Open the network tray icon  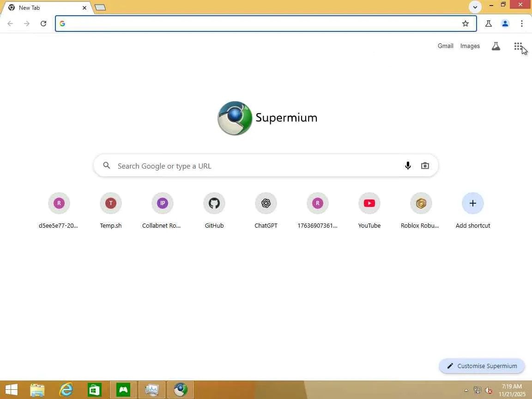tap(477, 391)
